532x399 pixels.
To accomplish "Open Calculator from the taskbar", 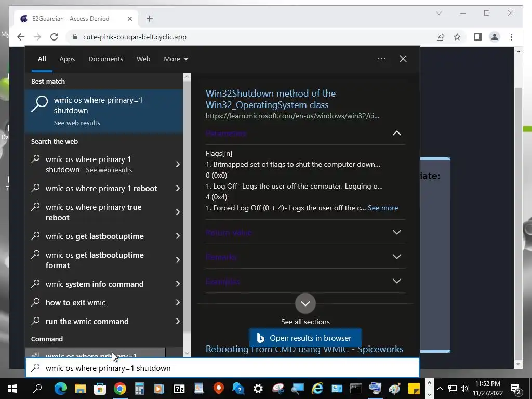I will click(139, 389).
